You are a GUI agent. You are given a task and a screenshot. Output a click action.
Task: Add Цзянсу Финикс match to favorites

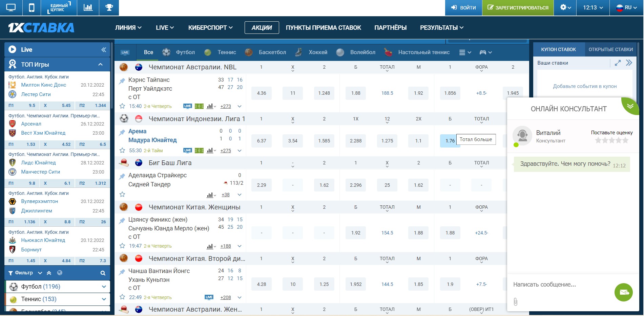click(122, 246)
